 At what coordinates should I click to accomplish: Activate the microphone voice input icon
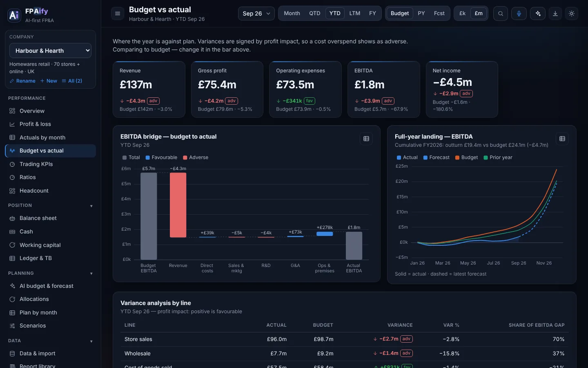[519, 13]
